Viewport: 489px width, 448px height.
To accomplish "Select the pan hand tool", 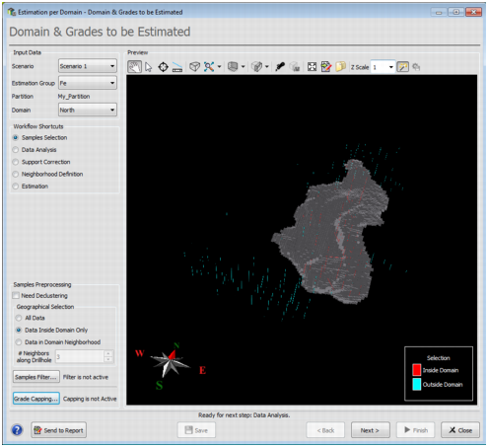I will (x=134, y=67).
